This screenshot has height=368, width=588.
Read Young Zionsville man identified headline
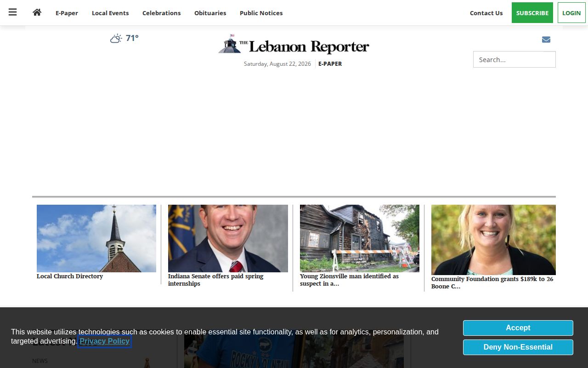point(349,280)
